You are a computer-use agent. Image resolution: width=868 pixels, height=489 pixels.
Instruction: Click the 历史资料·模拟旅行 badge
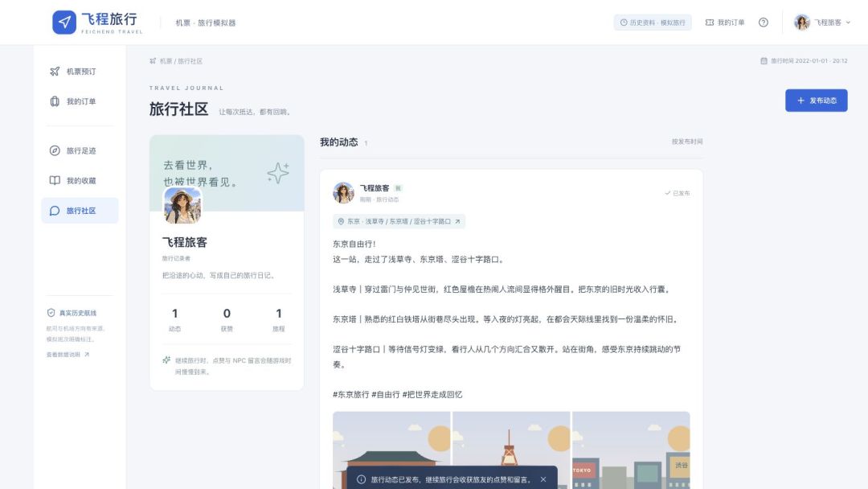(x=653, y=23)
